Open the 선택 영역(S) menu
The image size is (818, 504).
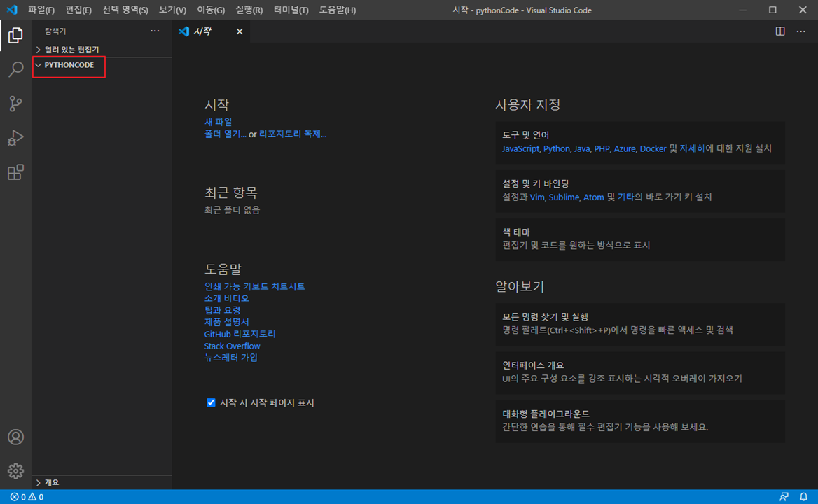point(125,10)
